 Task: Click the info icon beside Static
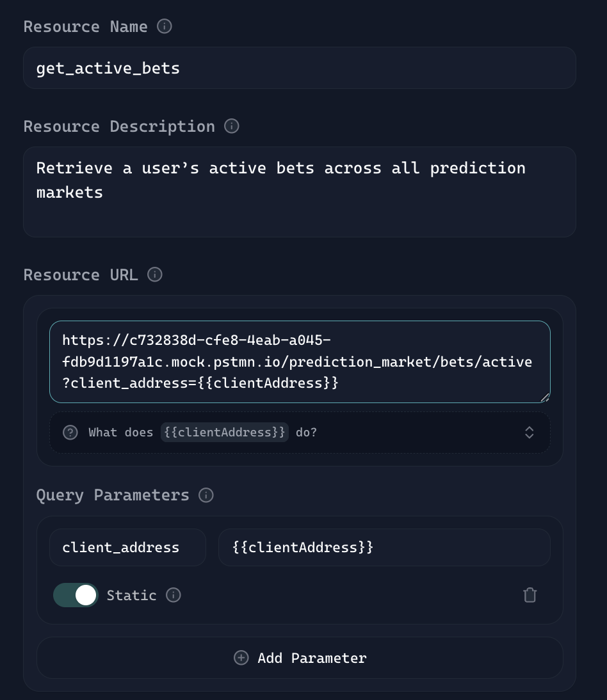pos(174,595)
